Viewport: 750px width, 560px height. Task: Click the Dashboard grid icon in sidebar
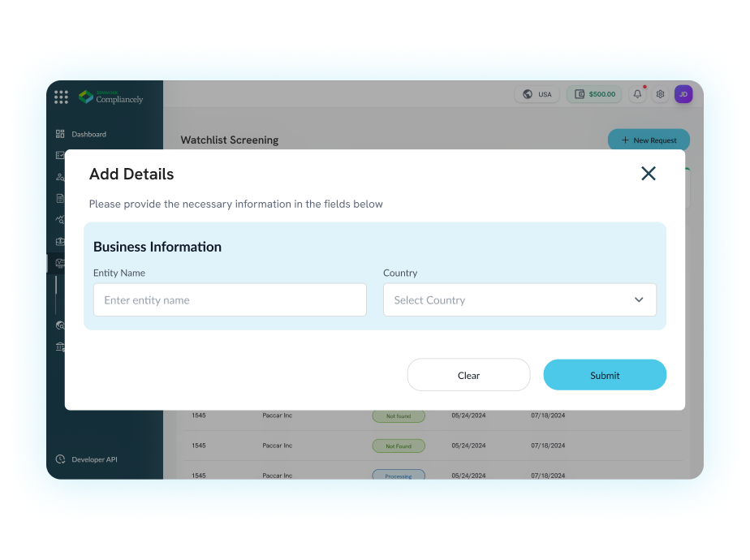click(x=60, y=134)
